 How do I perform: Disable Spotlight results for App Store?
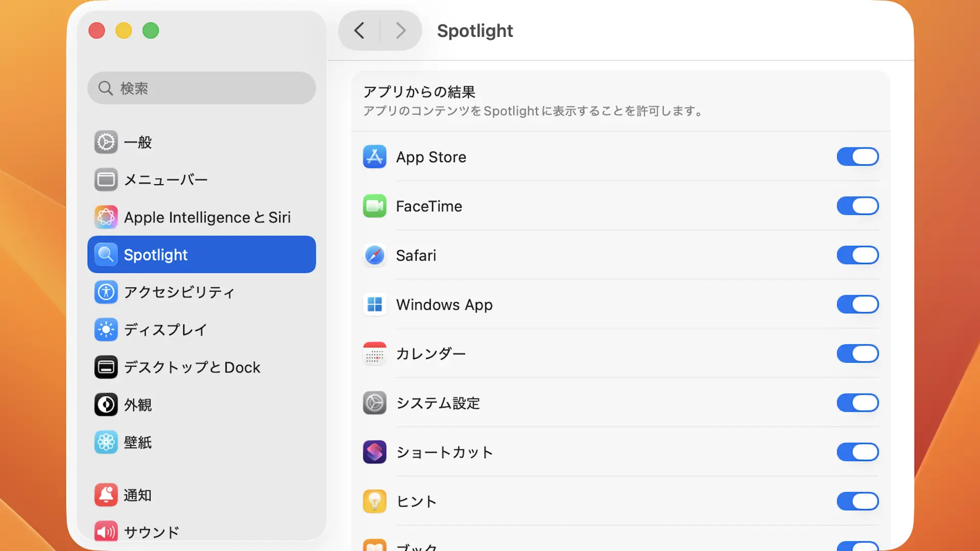coord(857,157)
